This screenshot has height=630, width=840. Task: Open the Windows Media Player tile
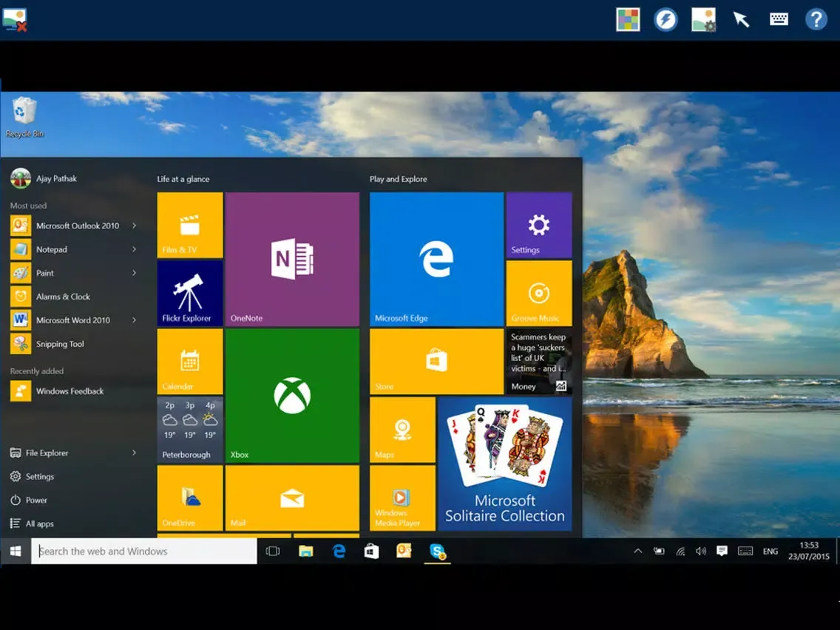coord(402,498)
